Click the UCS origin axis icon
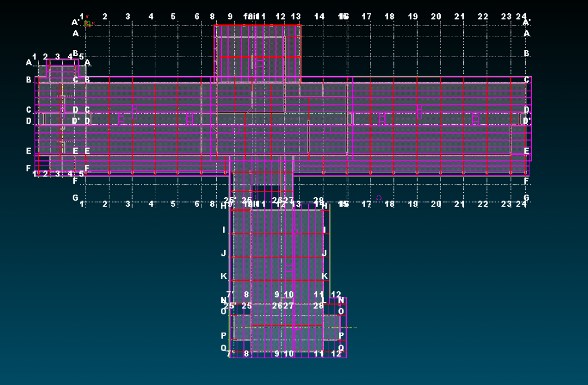The image size is (588, 385). pyautogui.click(x=88, y=23)
